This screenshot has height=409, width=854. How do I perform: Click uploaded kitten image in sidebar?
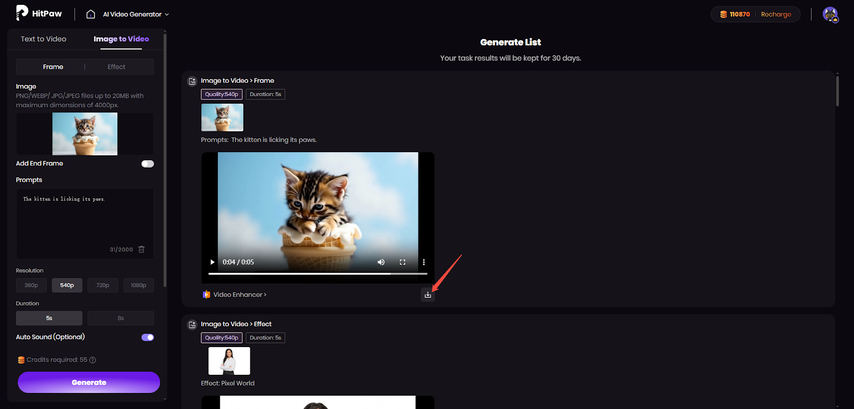[84, 134]
